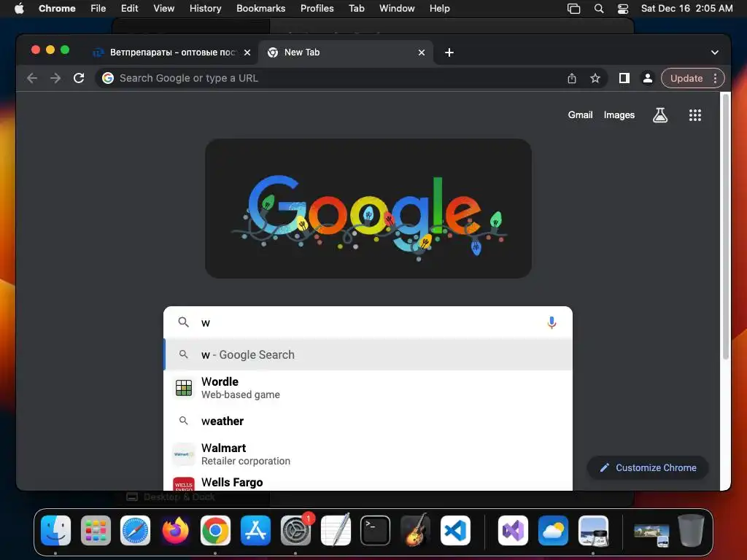Open Visual Studio Code from the Dock
The width and height of the screenshot is (747, 560).
click(x=455, y=530)
